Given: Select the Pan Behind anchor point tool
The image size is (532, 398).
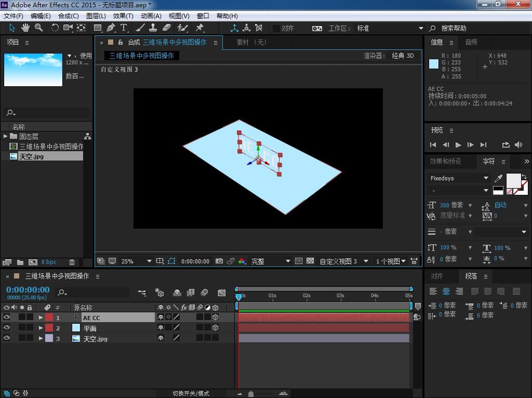Looking at the screenshot, I should [x=81, y=28].
